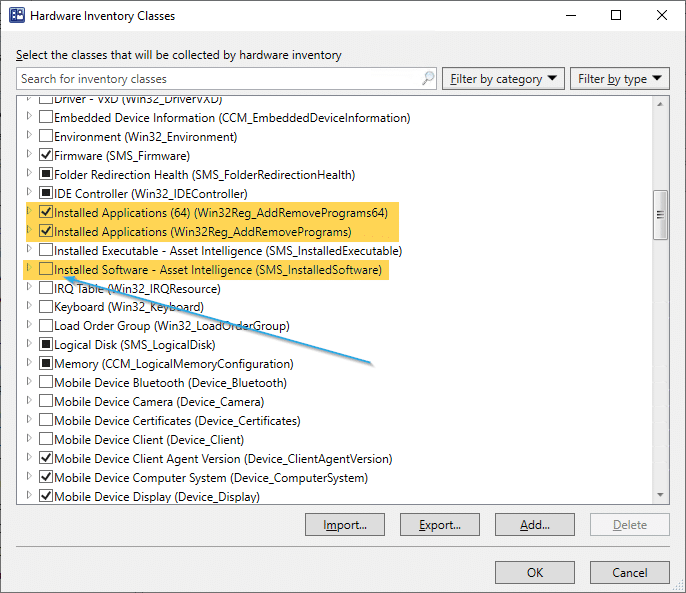Expand Mobile Device Computer System node

tap(29, 478)
